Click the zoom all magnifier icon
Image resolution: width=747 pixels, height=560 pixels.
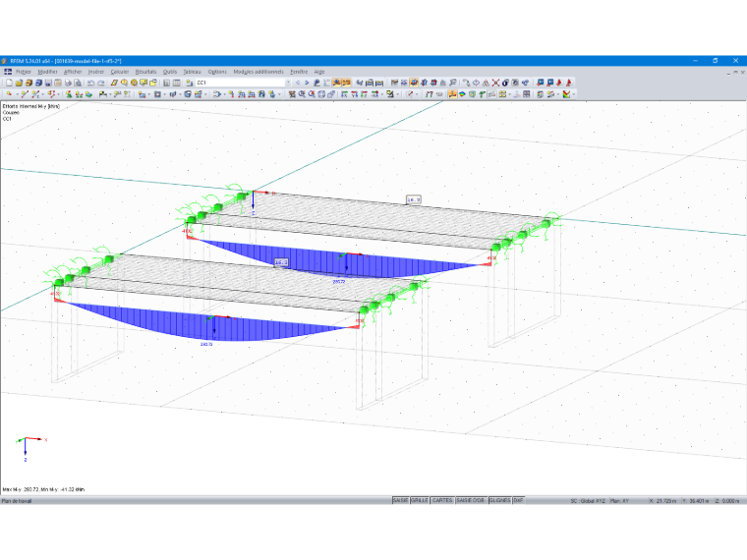pyautogui.click(x=312, y=93)
